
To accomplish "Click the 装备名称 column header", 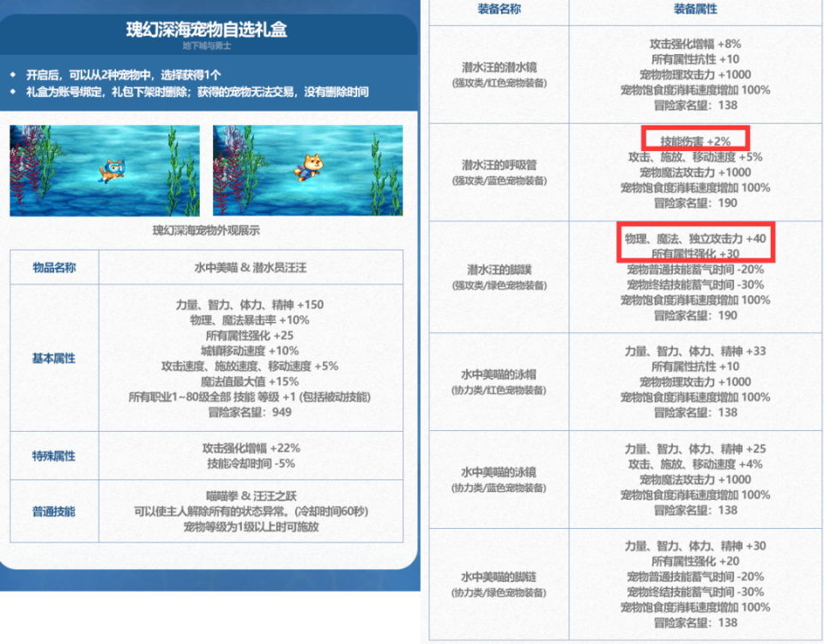I will click(499, 9).
